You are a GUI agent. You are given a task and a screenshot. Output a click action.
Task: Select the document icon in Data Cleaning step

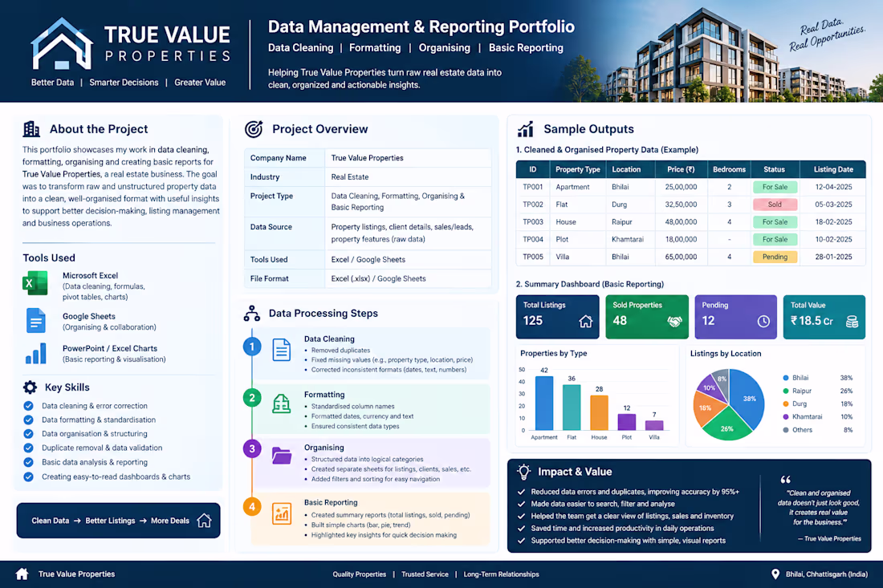282,350
